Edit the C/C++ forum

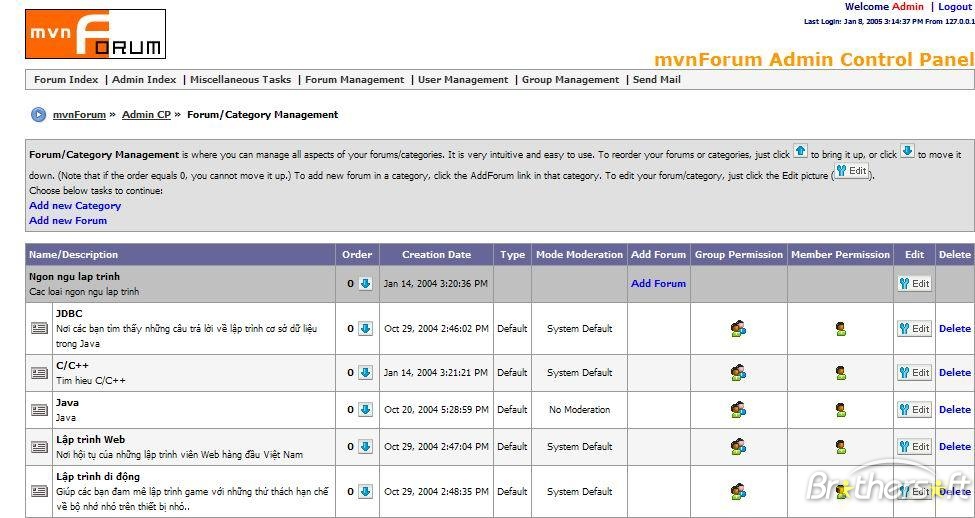pos(915,372)
